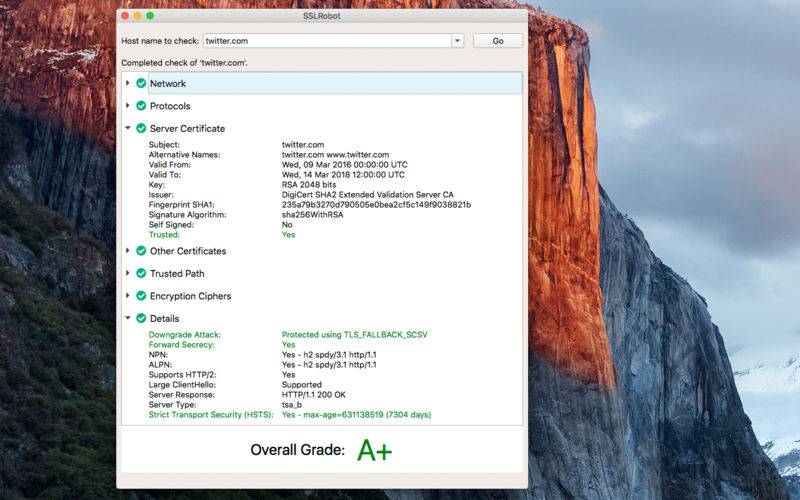Click the 'RSA 2048 bits' key value
Image resolution: width=800 pixels, height=500 pixels.
(x=309, y=184)
